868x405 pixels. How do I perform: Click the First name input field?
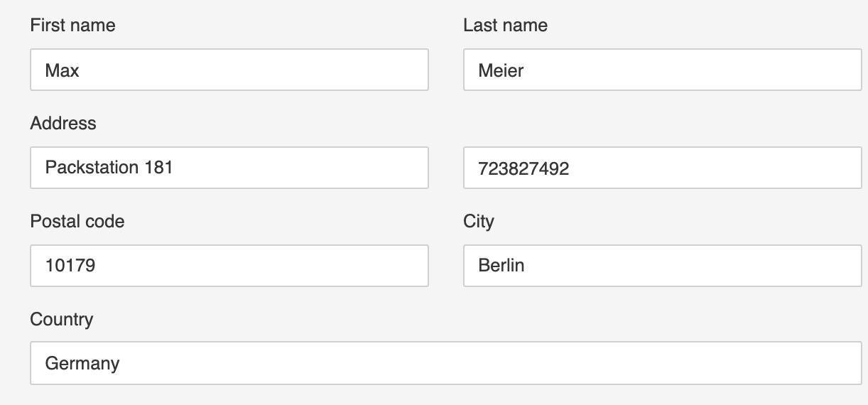229,70
